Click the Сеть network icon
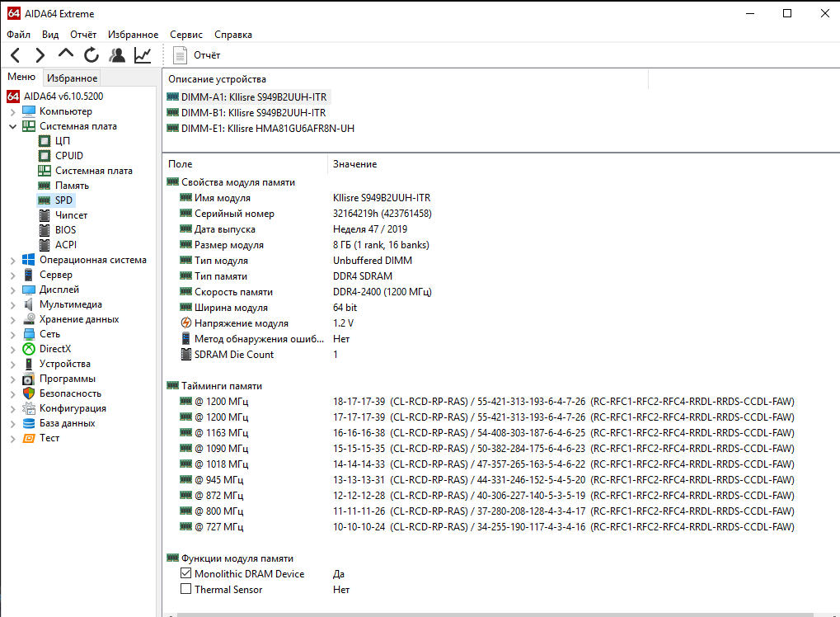The height and width of the screenshot is (617, 840). (28, 334)
